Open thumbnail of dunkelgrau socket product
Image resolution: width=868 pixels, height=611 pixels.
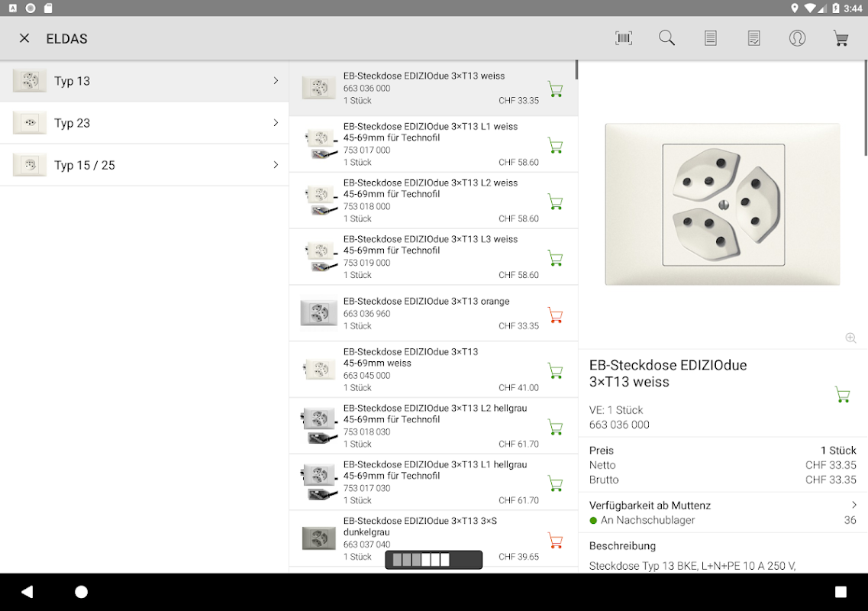pyautogui.click(x=319, y=538)
